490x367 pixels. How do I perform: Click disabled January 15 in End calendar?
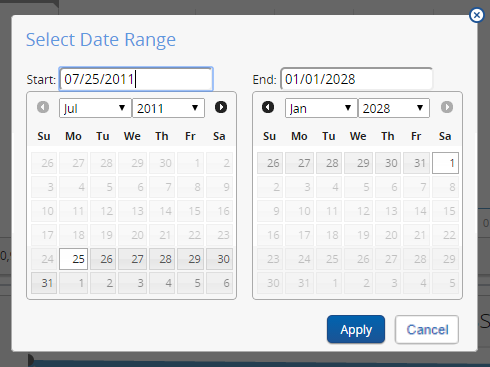coord(445,211)
